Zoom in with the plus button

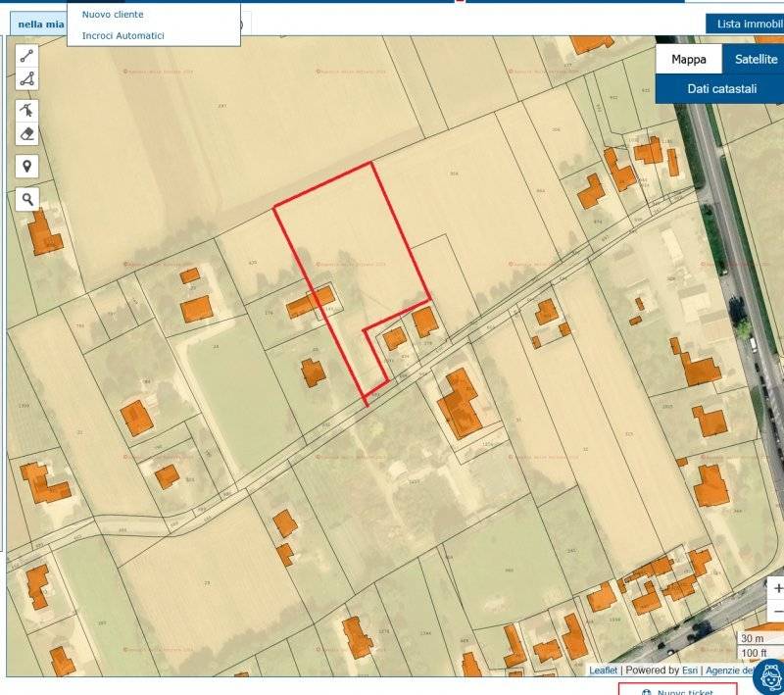776,588
